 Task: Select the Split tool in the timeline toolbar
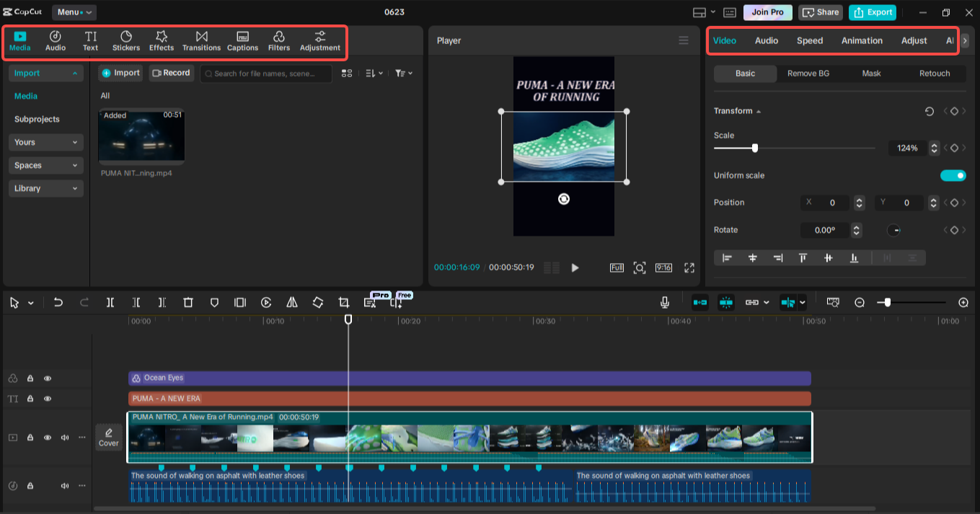[110, 302]
